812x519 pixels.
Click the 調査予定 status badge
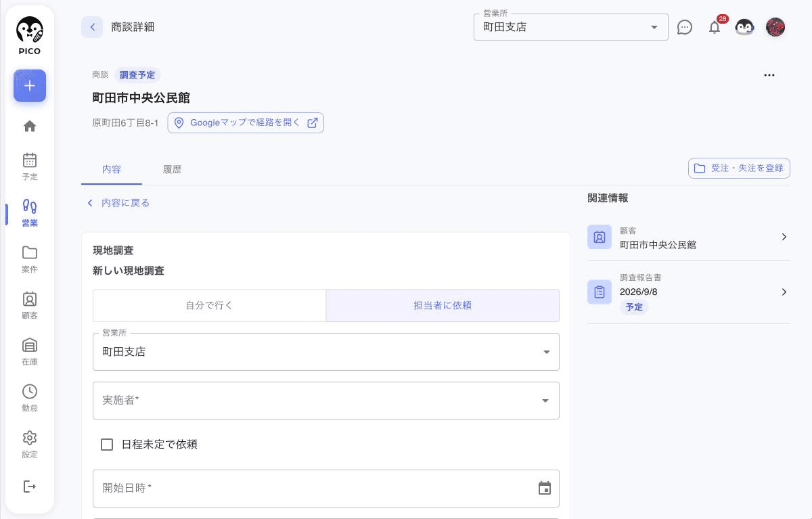tap(137, 75)
